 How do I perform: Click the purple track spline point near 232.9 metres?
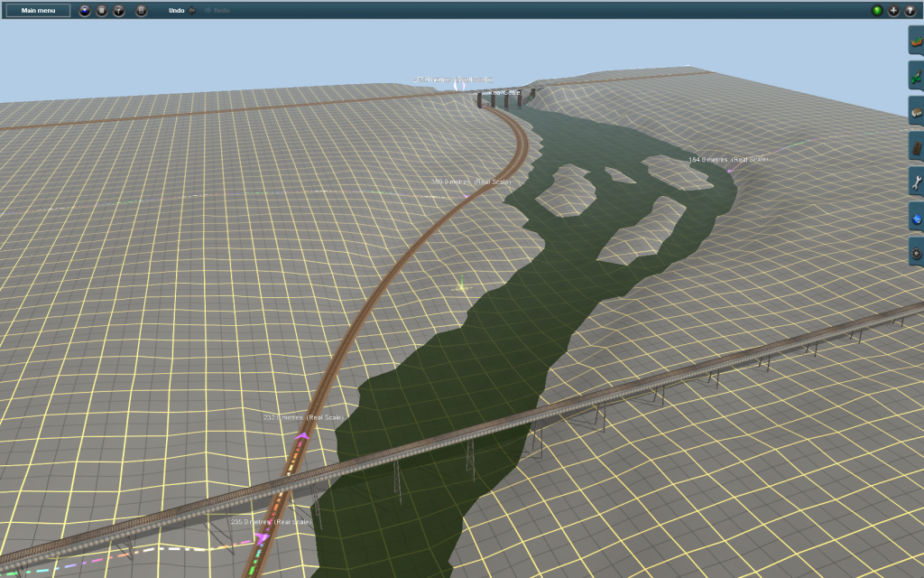tap(302, 436)
